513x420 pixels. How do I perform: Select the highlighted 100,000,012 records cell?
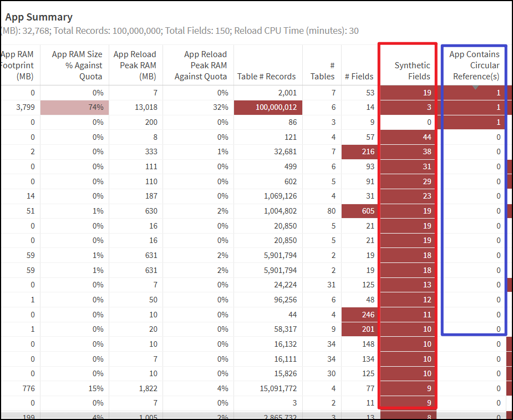(268, 108)
